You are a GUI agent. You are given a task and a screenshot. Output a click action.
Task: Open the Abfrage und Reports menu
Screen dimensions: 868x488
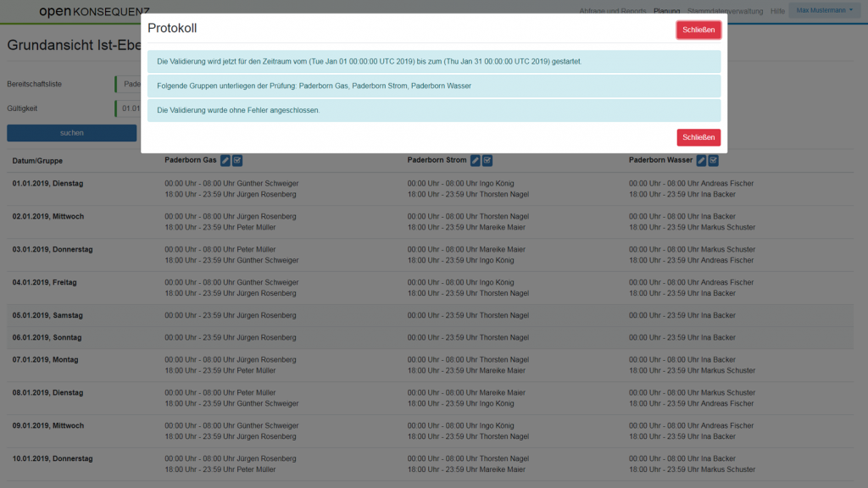point(613,12)
